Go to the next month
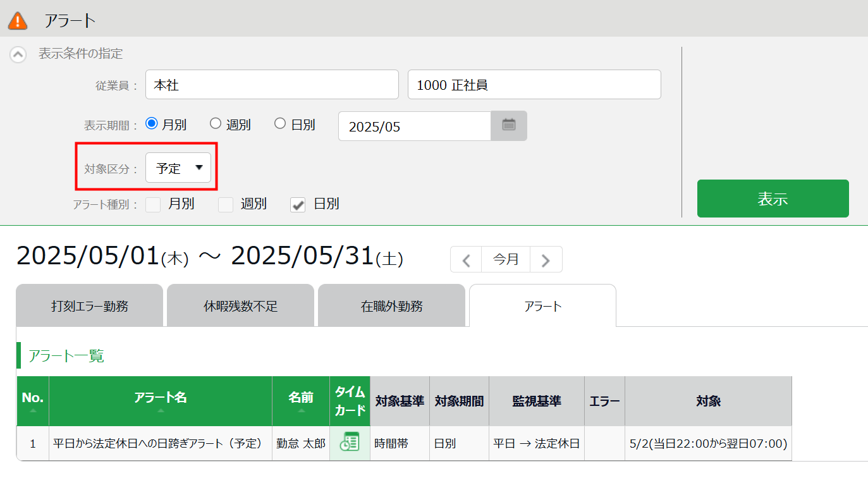Image resolution: width=868 pixels, height=478 pixels. [546, 260]
